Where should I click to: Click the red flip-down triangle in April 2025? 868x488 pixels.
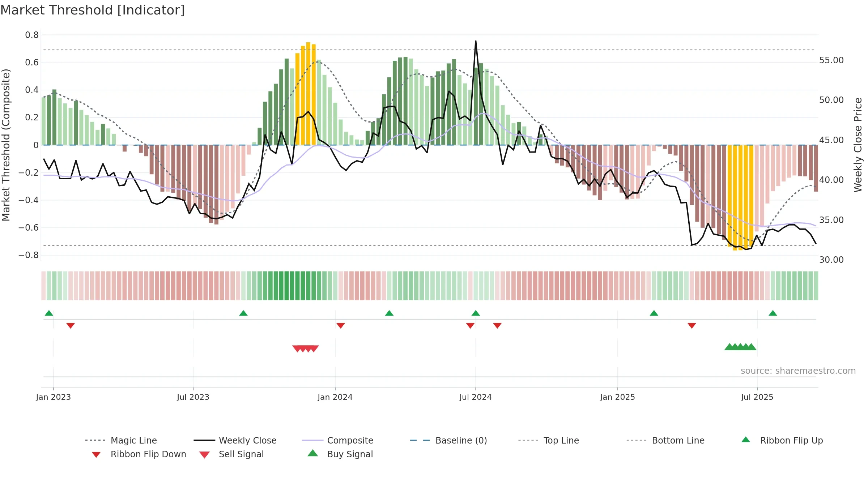pyautogui.click(x=692, y=326)
